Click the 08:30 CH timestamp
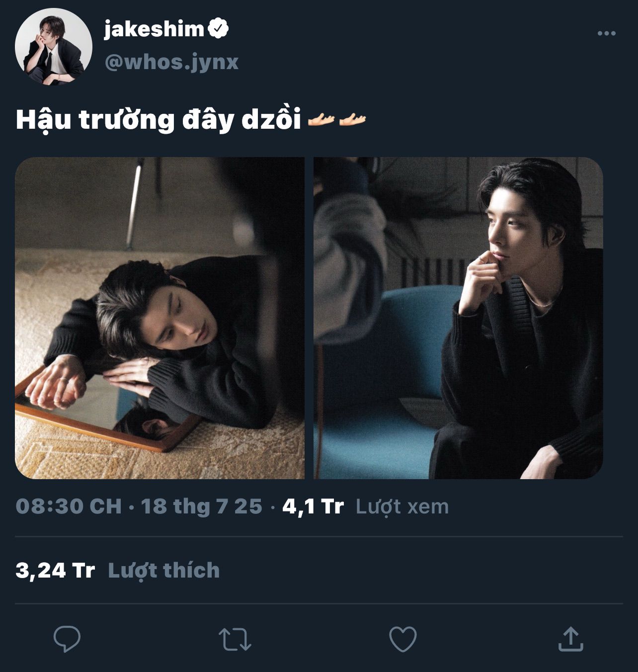Screen dimensions: 638x672 [69, 506]
